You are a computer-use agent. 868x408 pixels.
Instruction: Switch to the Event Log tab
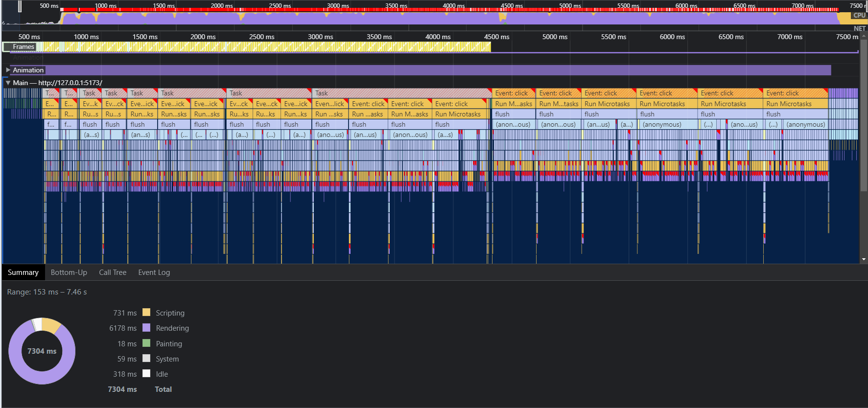click(154, 272)
